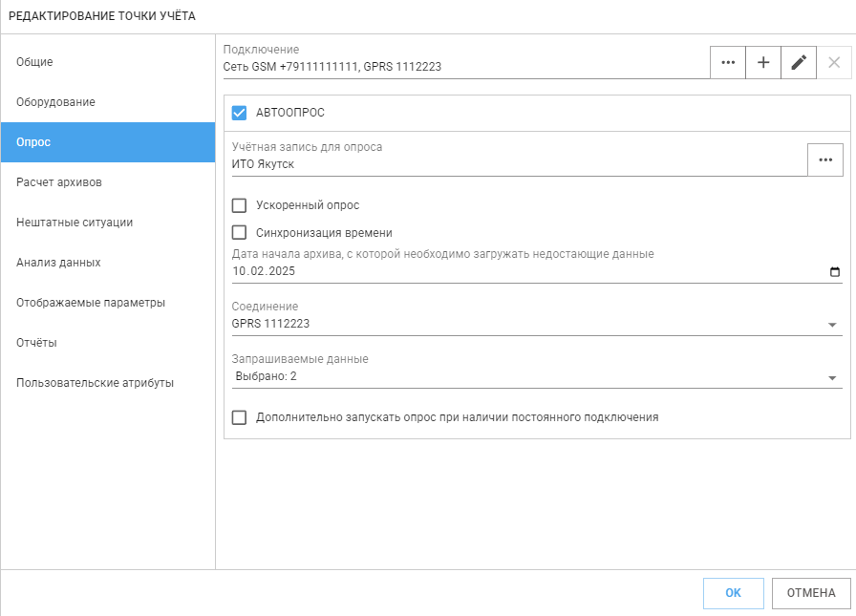Expand the Соединение dropdown arrow
856x616 pixels.
coord(832,325)
